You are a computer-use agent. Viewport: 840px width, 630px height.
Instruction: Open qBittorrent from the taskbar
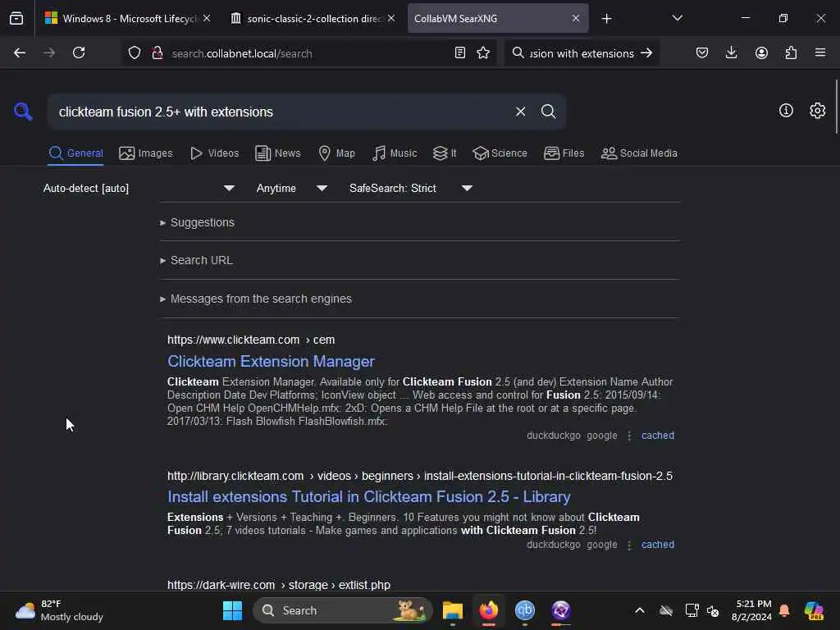click(524, 610)
